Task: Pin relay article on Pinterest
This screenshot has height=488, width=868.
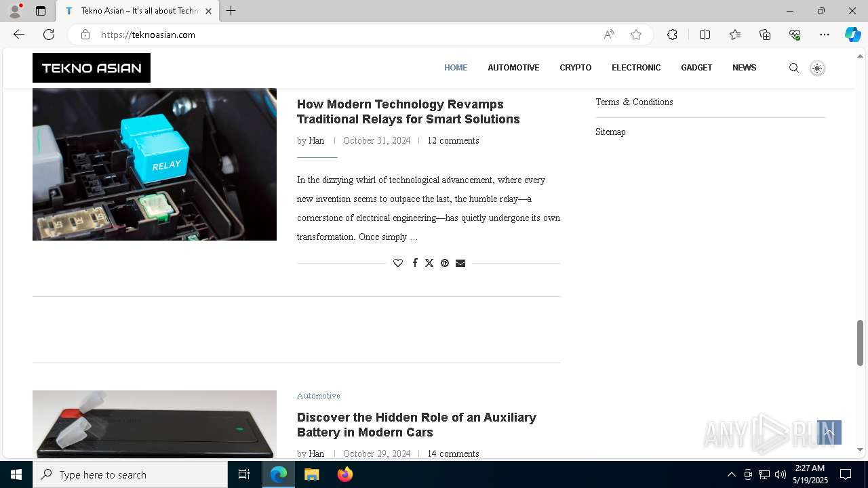Action: tap(445, 263)
